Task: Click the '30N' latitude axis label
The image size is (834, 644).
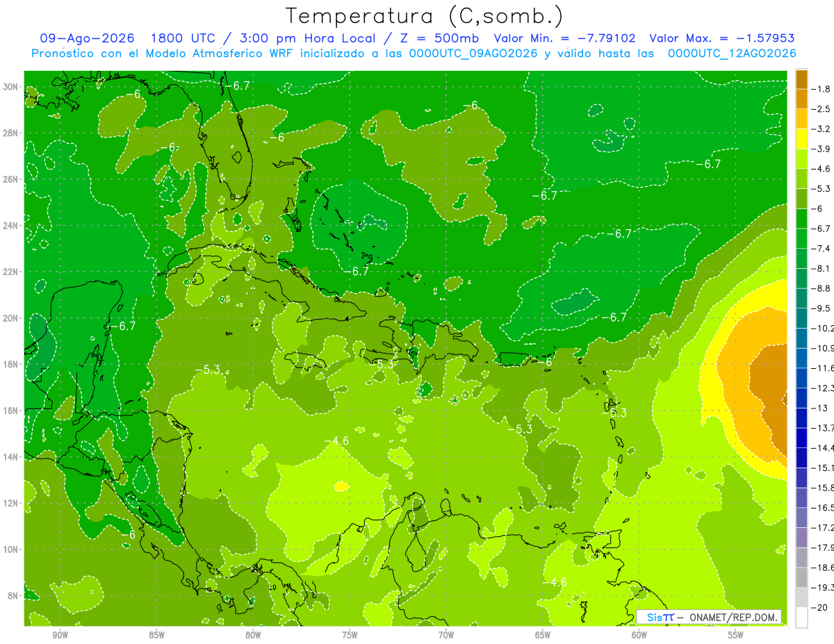Action: [x=11, y=87]
